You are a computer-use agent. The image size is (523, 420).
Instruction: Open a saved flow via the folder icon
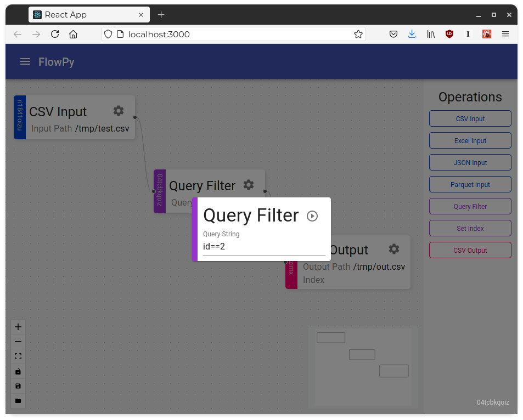coord(18,401)
